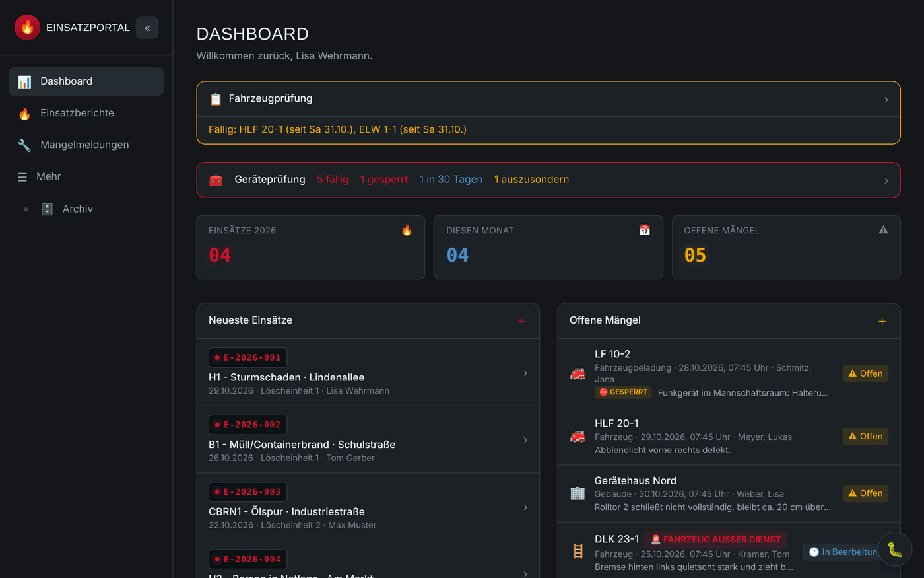Open Ölspur entry via its chevron
This screenshot has width=924, height=578.
pos(525,507)
